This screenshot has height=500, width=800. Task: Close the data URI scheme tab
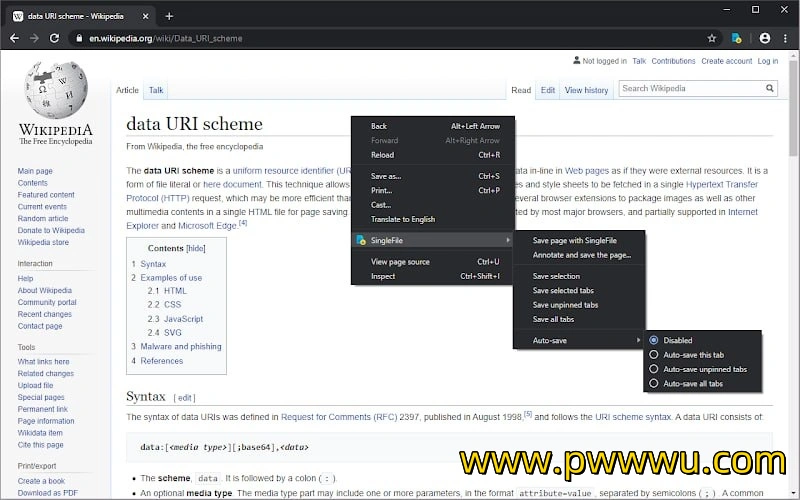145,16
